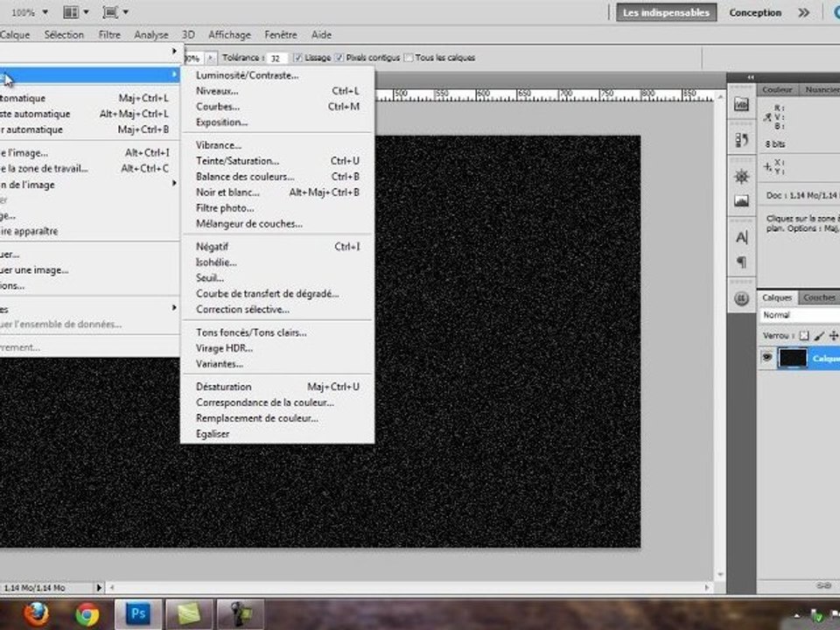Click the Les indispensables workspace button
Viewport: 840px width, 630px height.
click(665, 12)
